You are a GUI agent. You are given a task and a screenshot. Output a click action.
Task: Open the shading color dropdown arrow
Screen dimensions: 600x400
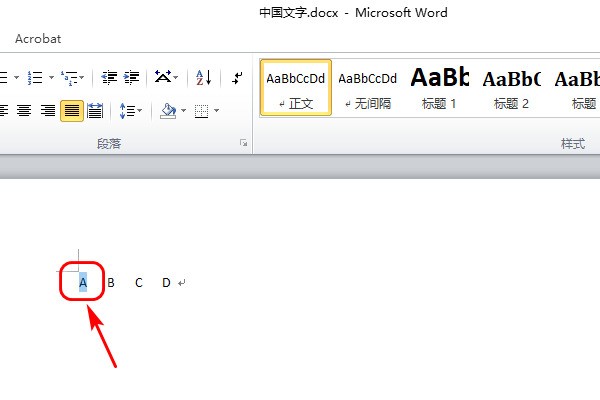(183, 111)
